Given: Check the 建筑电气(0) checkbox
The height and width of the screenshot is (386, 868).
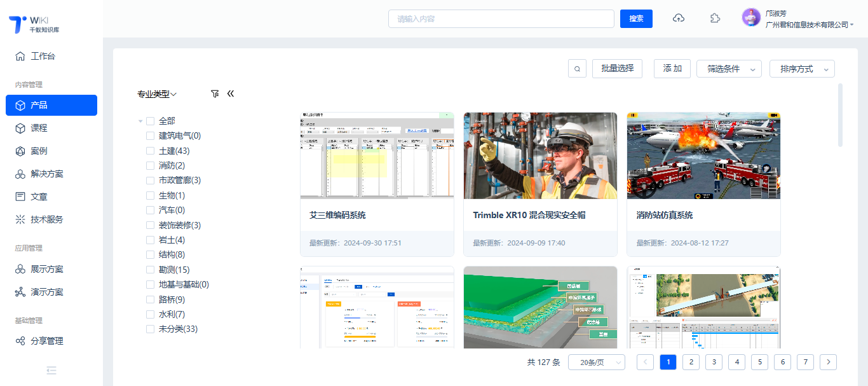Looking at the screenshot, I should (151, 135).
